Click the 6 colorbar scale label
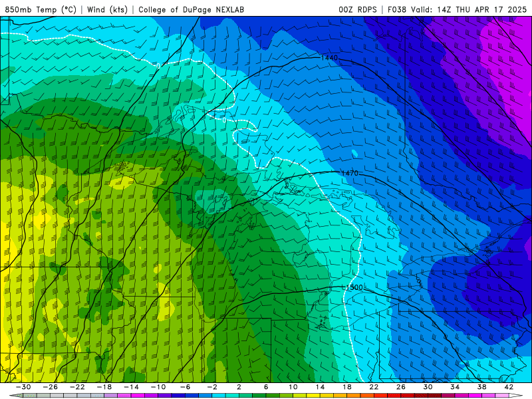The height and width of the screenshot is (399, 532). point(266,387)
